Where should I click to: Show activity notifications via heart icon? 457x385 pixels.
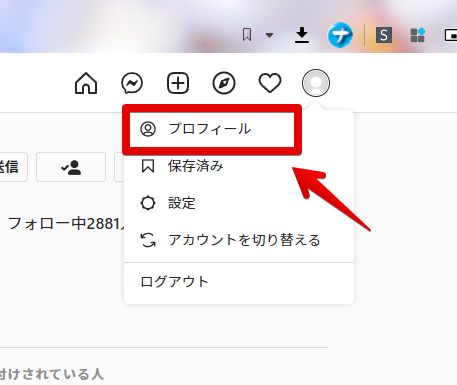pos(270,83)
